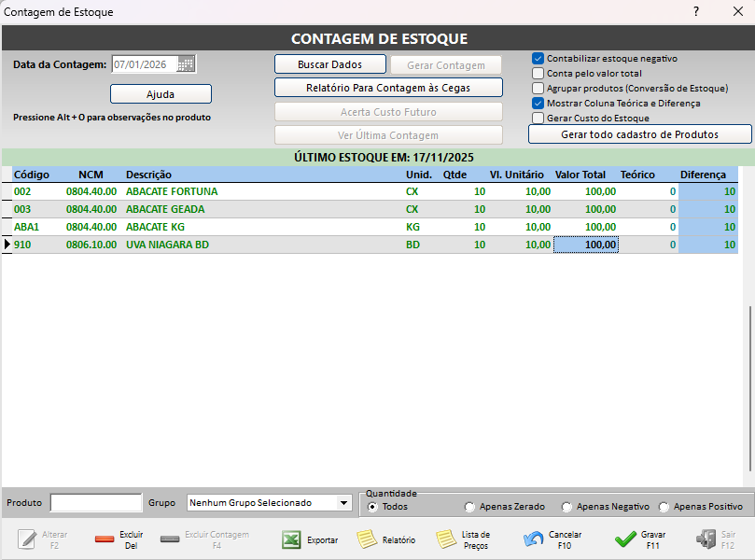
Task: Open Lista de Preços icon
Action: pos(446,539)
